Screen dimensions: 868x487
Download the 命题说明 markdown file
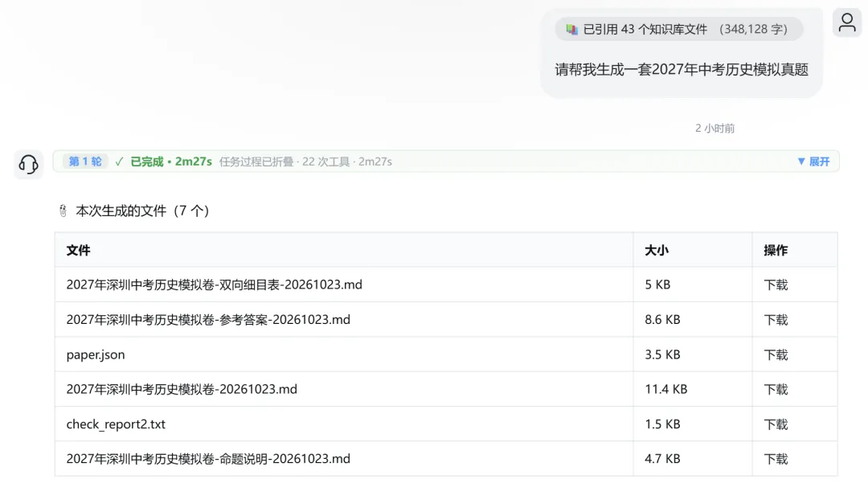pyautogui.click(x=776, y=460)
